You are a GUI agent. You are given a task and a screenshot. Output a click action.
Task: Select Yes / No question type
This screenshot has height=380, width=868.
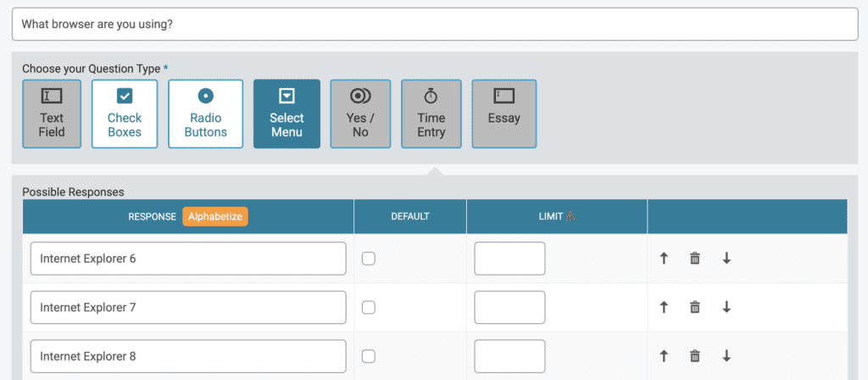pyautogui.click(x=360, y=115)
